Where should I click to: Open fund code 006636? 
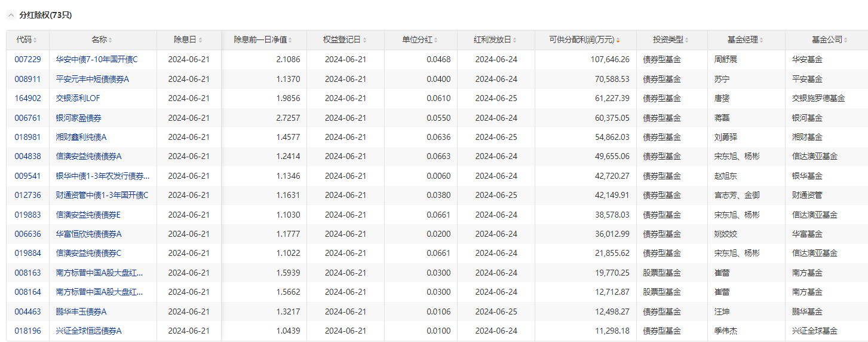tap(27, 234)
